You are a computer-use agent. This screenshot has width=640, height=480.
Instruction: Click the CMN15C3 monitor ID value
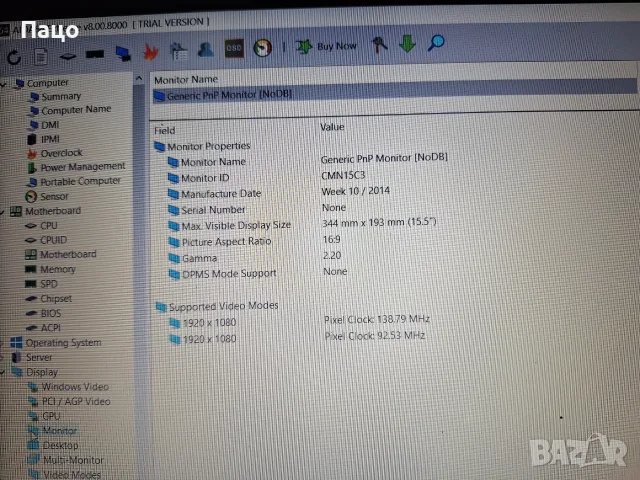click(343, 176)
